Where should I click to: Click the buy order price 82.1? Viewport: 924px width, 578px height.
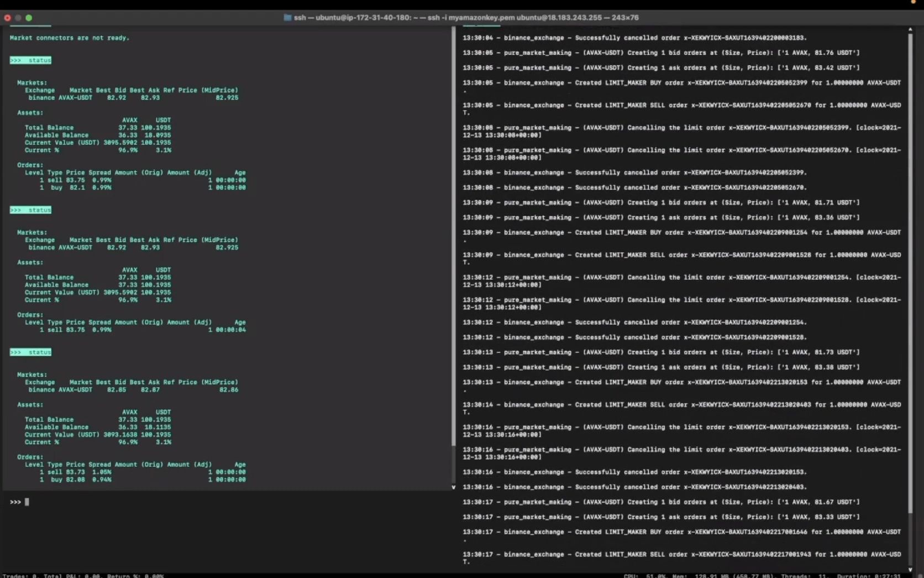pos(77,188)
